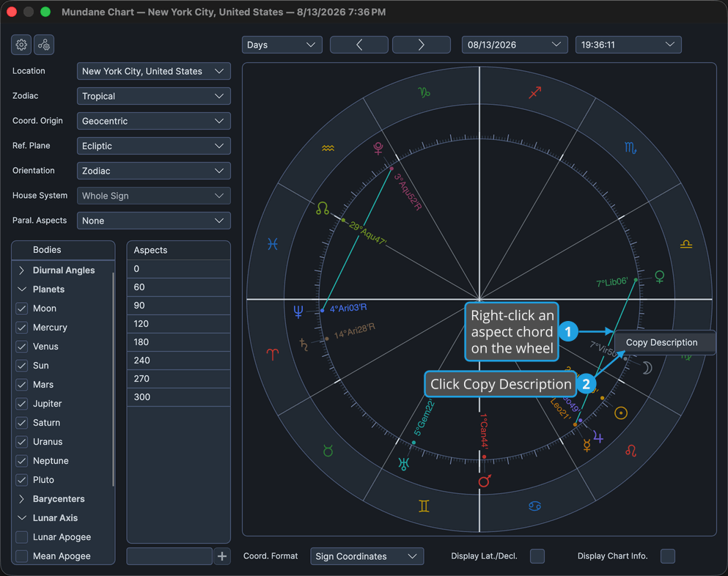Click the Scorpio sign glyph on the wheel
Image resolution: width=728 pixels, height=576 pixels.
(630, 148)
